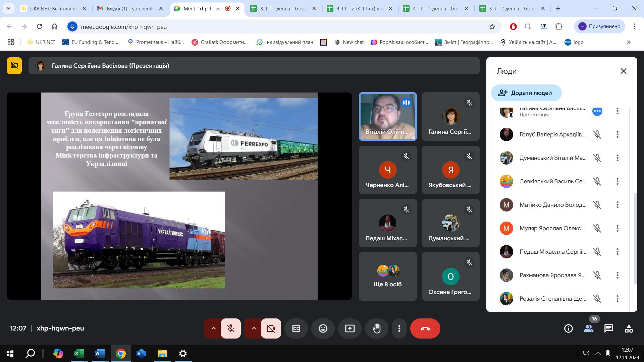The width and height of the screenshot is (644, 362).
Task: Click the tab search dropdown arrow
Action: [x=8, y=8]
